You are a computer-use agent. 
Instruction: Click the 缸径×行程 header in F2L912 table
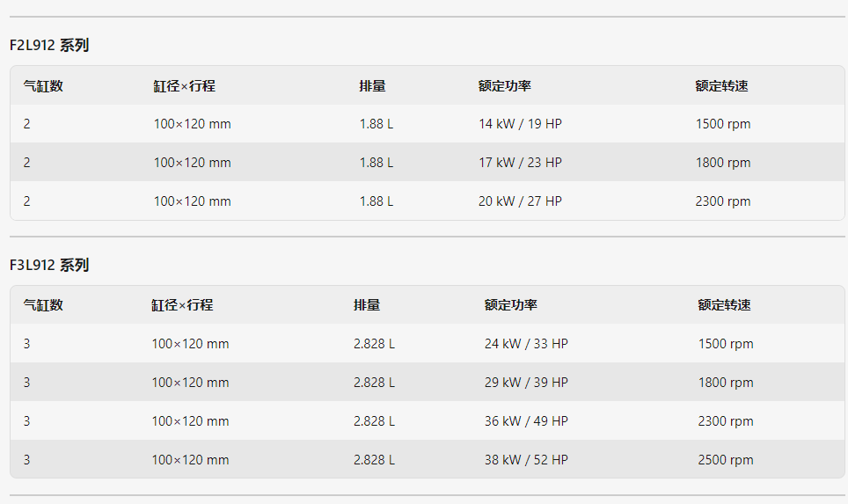(x=185, y=86)
